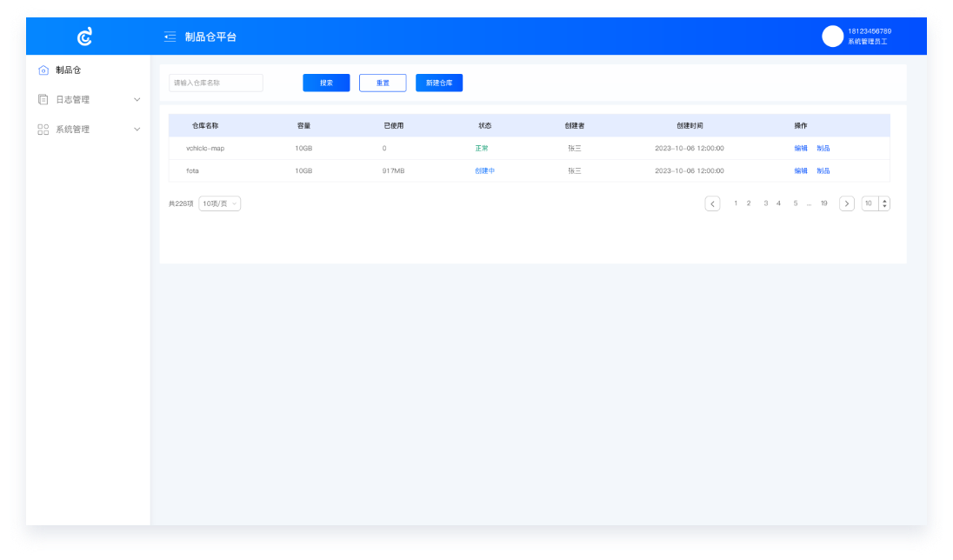Click the 重置 reset button
The height and width of the screenshot is (560, 953).
(x=383, y=83)
